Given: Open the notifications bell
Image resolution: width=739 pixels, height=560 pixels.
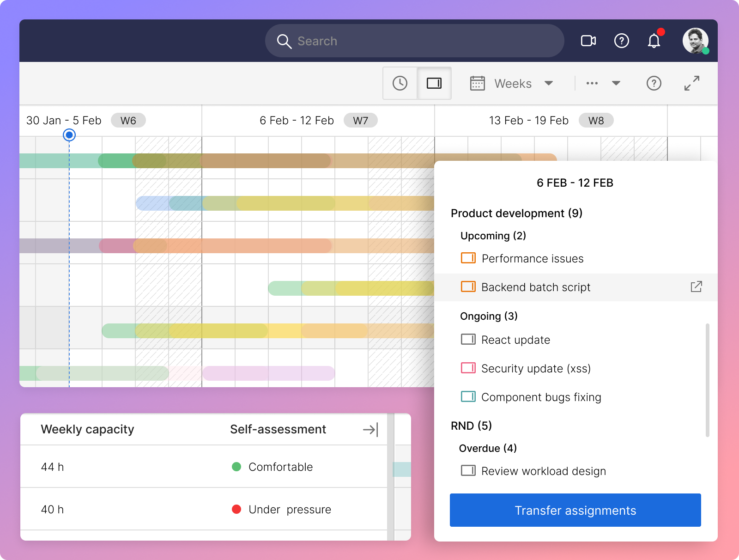Looking at the screenshot, I should 654,41.
